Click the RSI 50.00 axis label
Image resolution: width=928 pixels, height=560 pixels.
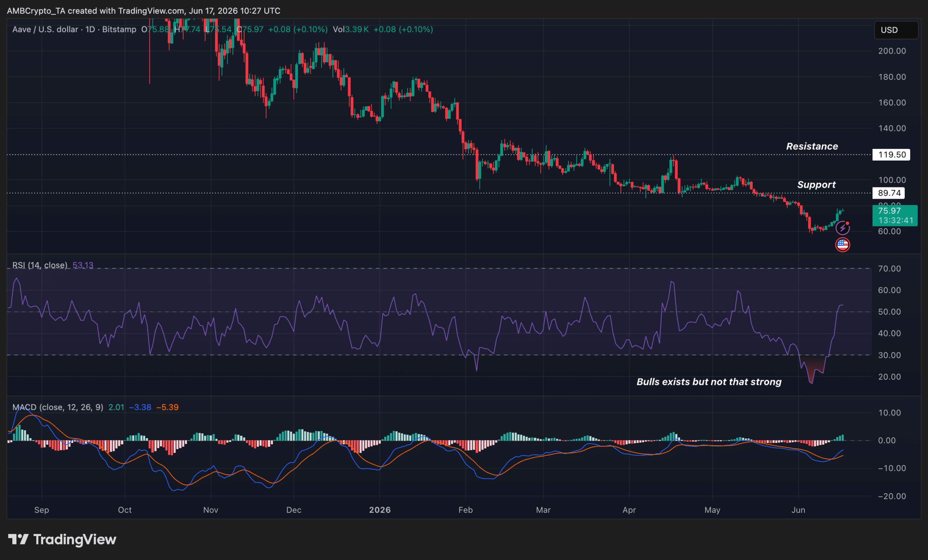(x=889, y=312)
